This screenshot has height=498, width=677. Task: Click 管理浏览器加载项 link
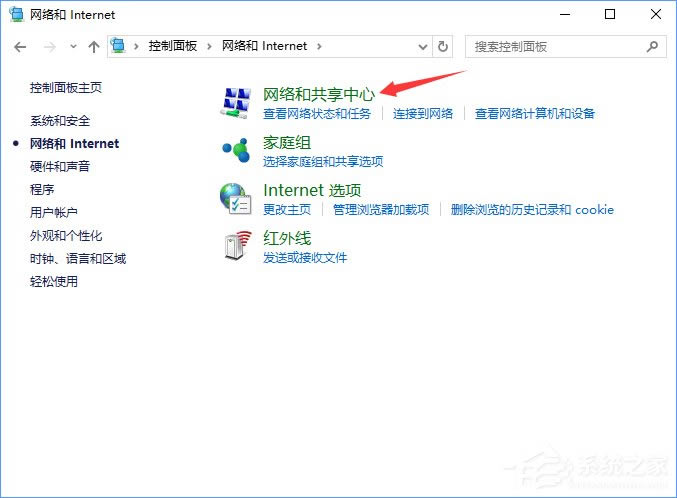click(x=381, y=209)
